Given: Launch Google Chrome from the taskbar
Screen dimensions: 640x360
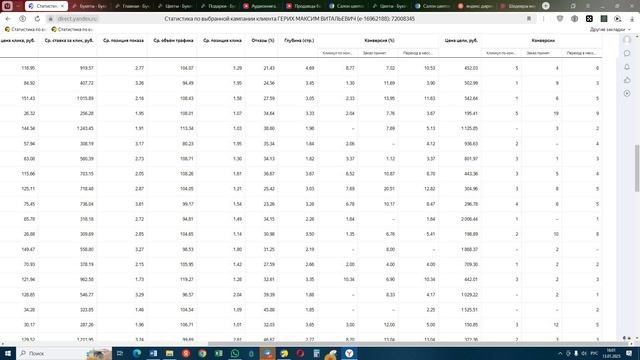Looking at the screenshot, I should (x=202, y=353).
